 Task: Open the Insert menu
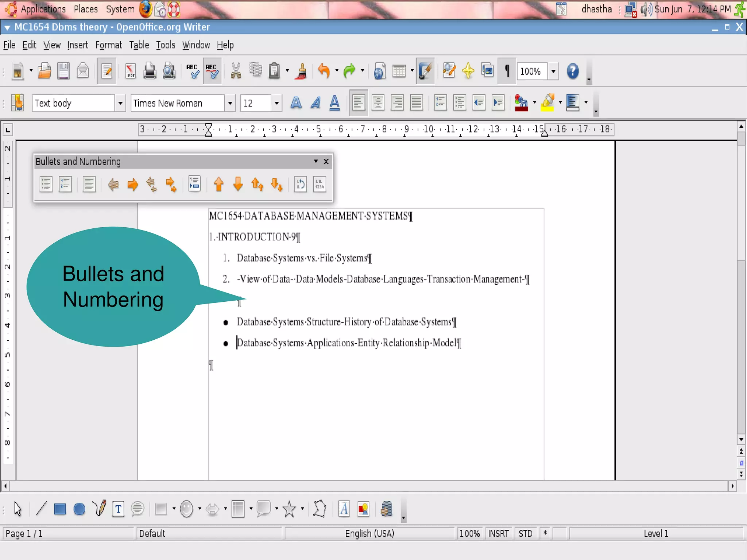coord(78,45)
